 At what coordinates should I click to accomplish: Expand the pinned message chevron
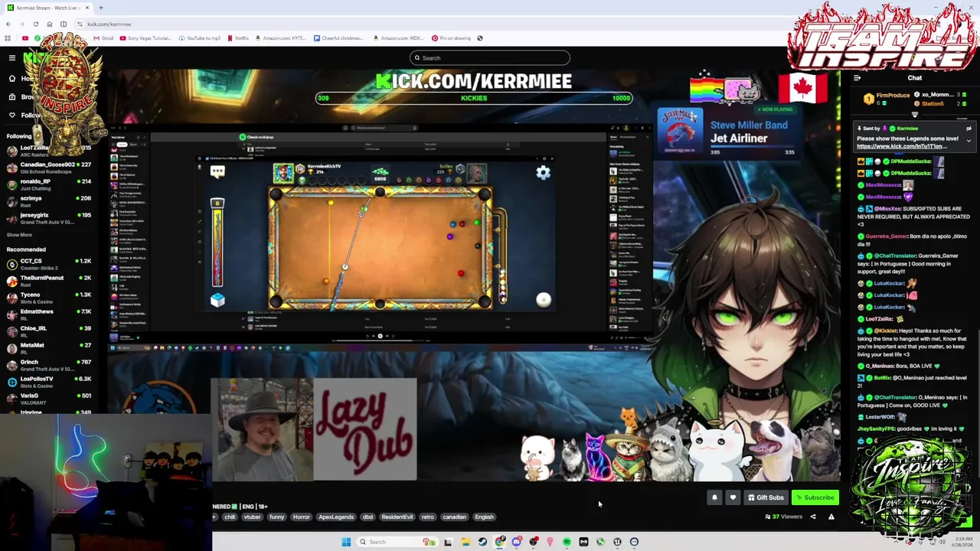969,141
